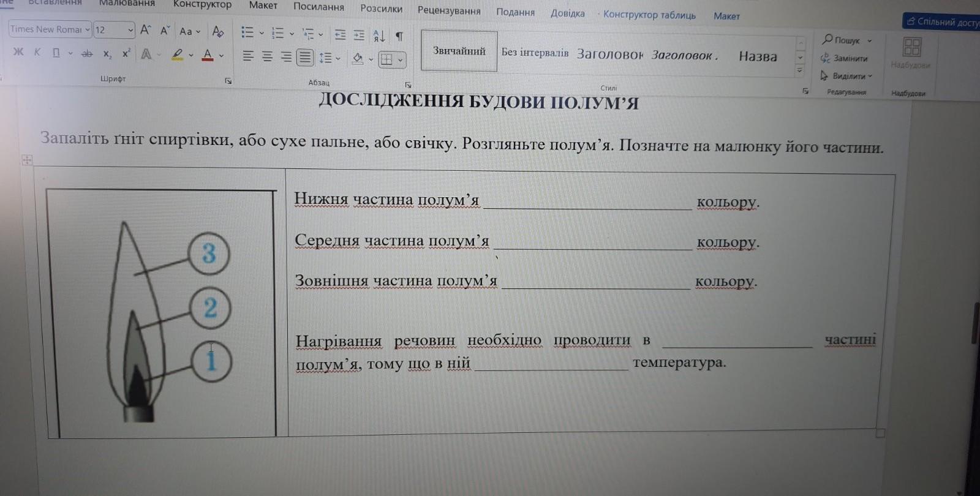Expand highlight color options arrow
980x496 pixels.
190,55
